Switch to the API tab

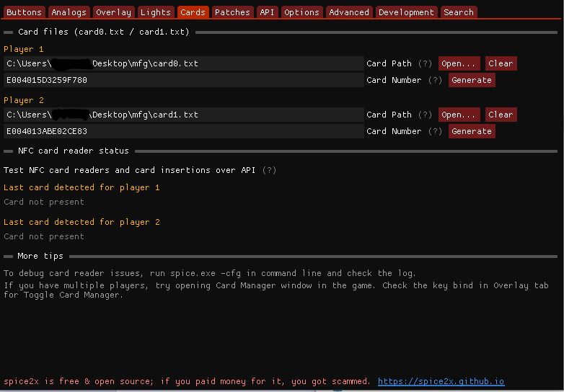point(267,12)
